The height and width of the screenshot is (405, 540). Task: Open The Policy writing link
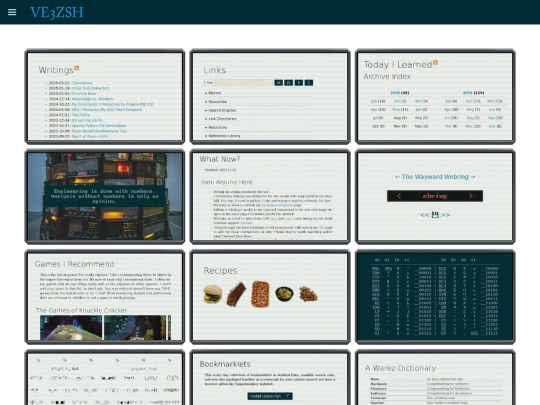81,115
